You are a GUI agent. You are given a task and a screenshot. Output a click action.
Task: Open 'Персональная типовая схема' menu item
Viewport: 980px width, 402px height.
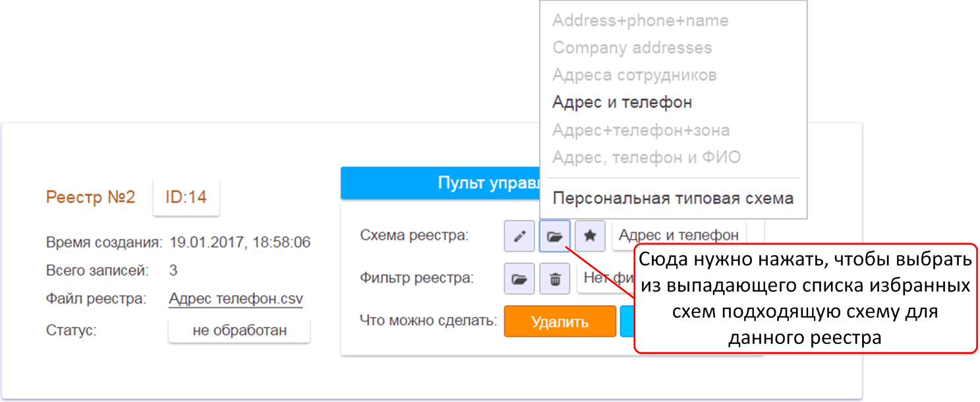click(673, 198)
